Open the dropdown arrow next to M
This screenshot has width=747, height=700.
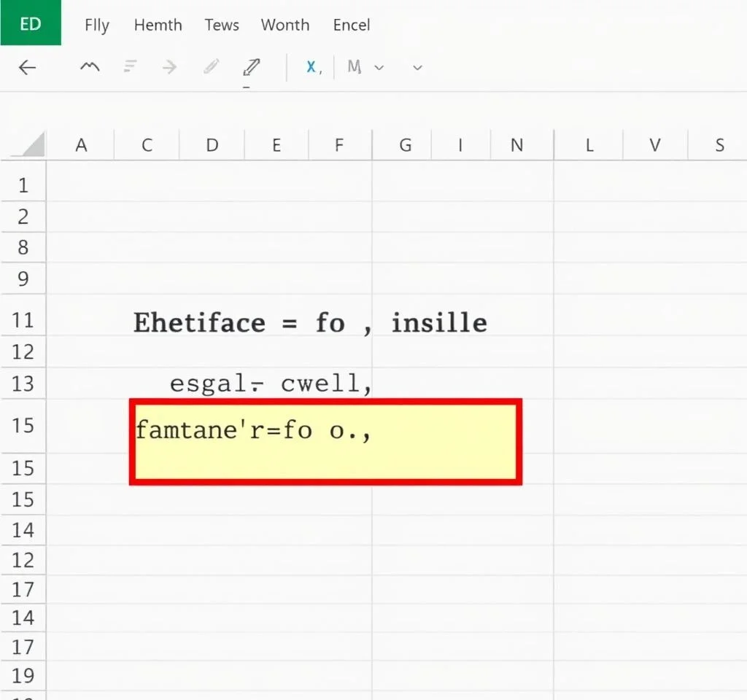click(379, 67)
